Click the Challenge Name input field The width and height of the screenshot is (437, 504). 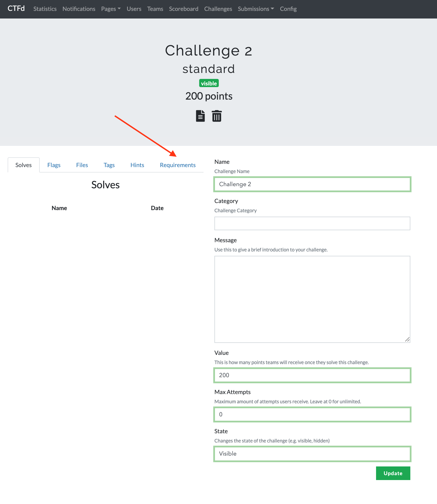click(x=312, y=184)
